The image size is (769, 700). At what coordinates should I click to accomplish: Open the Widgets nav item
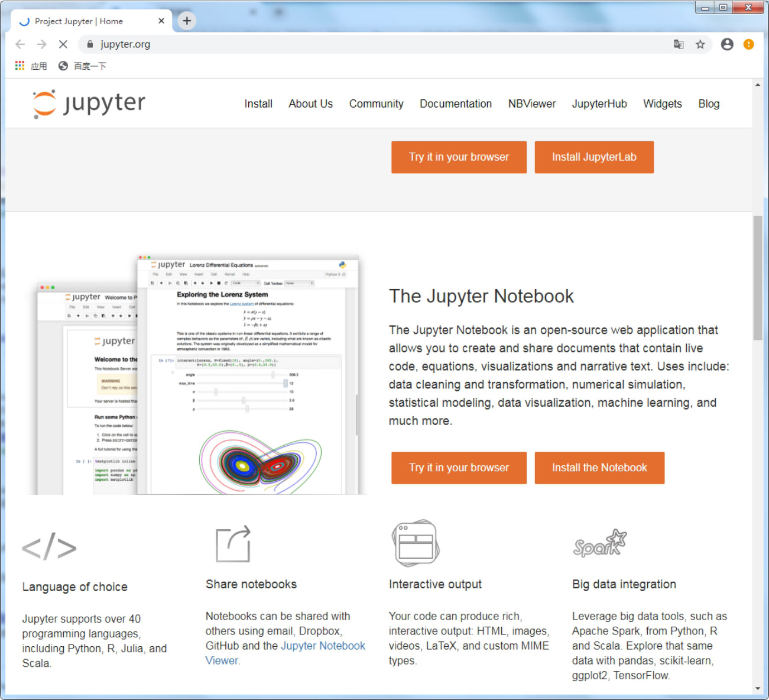[x=663, y=103]
